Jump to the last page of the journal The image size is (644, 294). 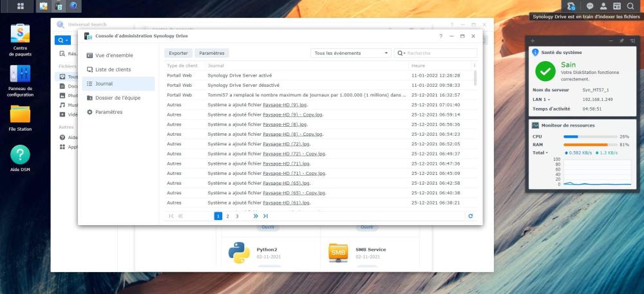coord(265,216)
